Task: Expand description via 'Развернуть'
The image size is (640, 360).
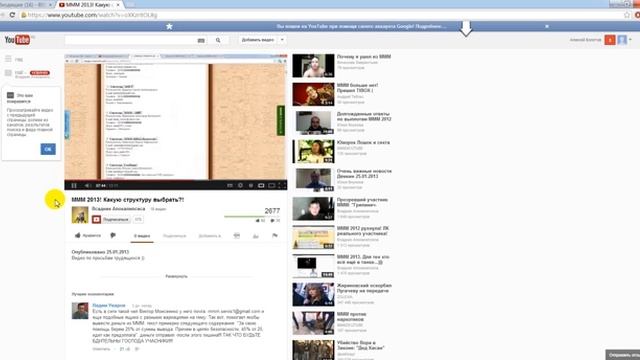Action: coord(176,276)
